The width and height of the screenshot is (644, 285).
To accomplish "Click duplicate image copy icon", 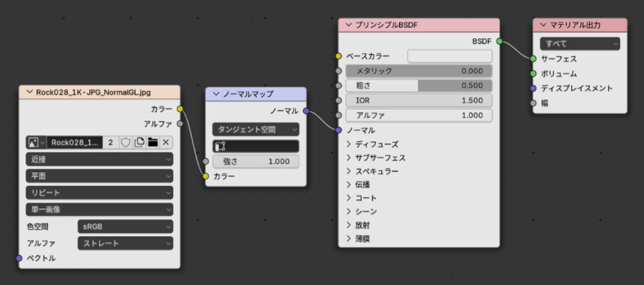I will [x=139, y=142].
